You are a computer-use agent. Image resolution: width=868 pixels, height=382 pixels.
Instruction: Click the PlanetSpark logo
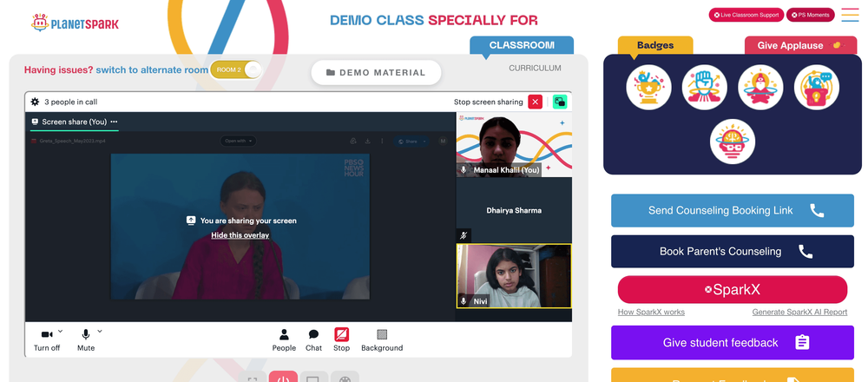click(x=76, y=23)
